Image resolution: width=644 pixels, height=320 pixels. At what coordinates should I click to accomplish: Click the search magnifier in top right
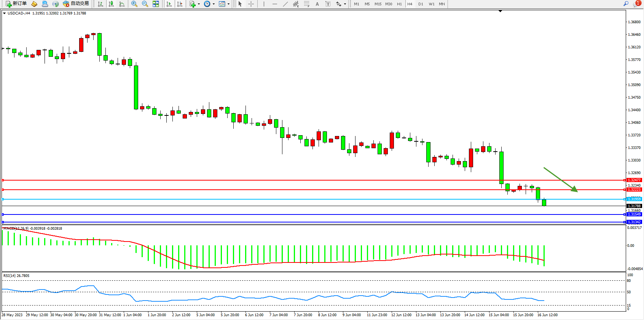click(x=626, y=4)
